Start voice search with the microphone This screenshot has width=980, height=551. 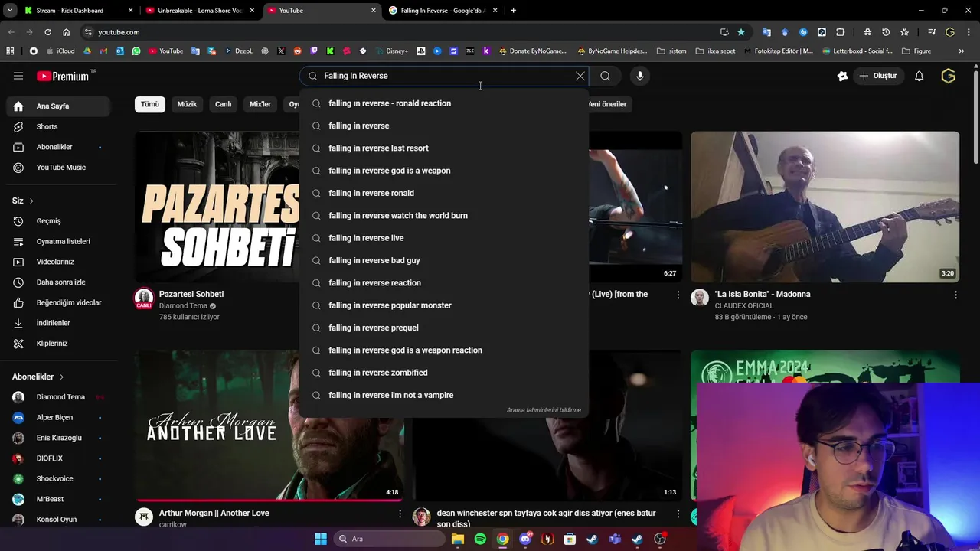tap(640, 76)
